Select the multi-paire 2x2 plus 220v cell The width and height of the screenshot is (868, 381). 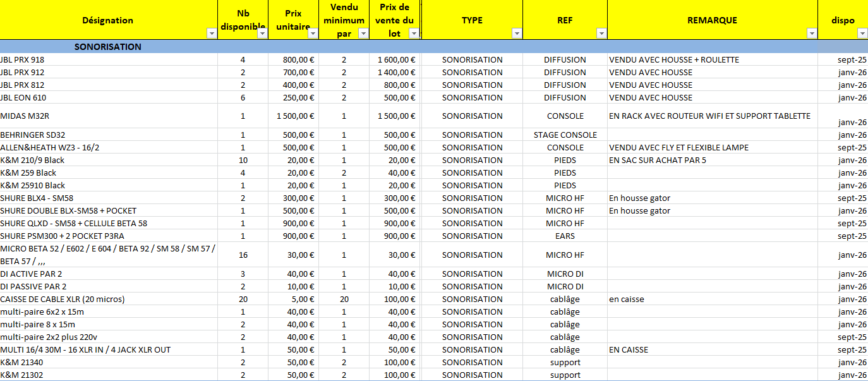pos(108,337)
